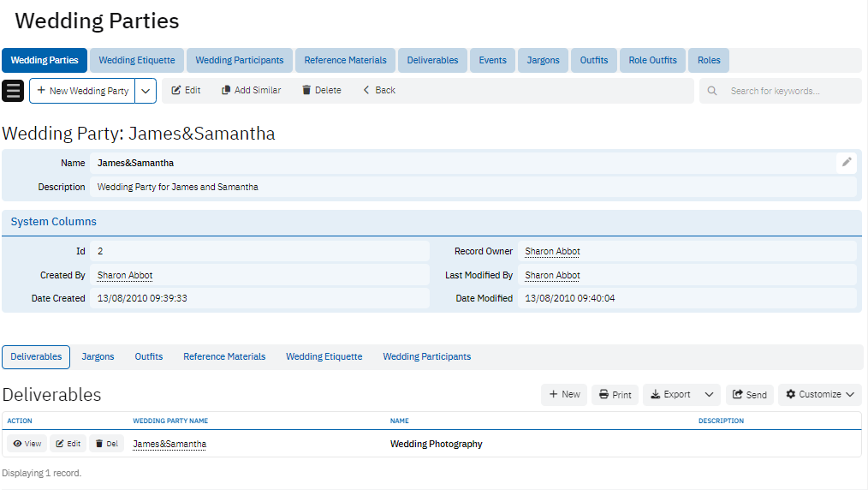The width and height of the screenshot is (868, 490).
Task: Sort by the Wedding Party Name column header
Action: [x=170, y=421]
